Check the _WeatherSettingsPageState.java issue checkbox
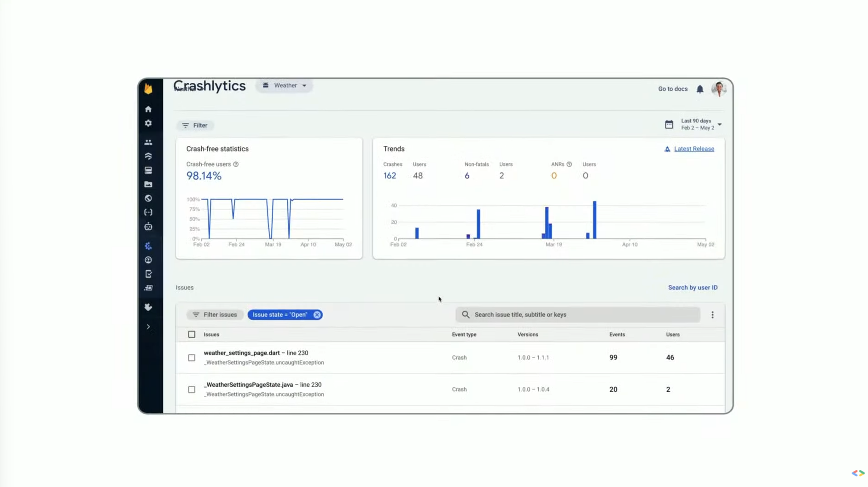This screenshot has height=487, width=868. click(192, 389)
